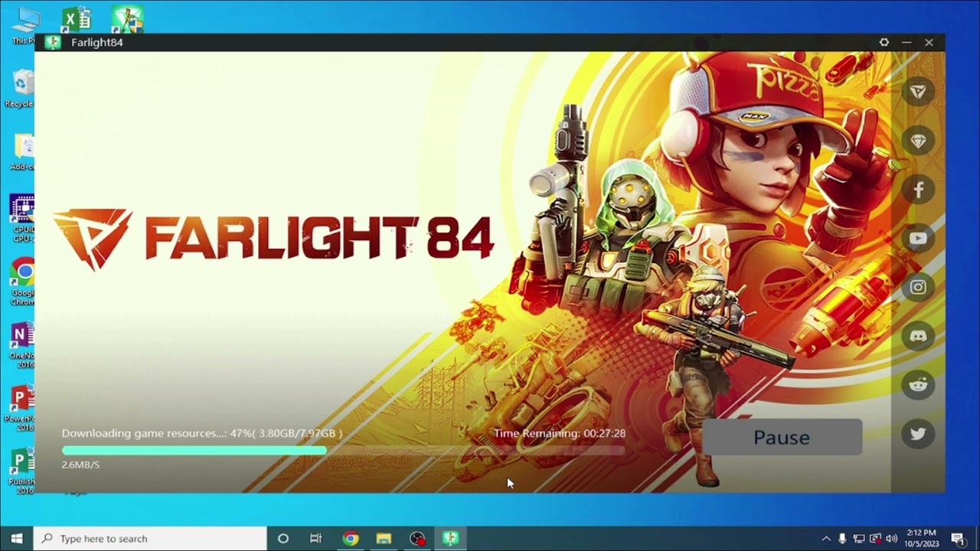Select the OneNote 2016 desktop shortcut
This screenshot has width=980, height=551.
coord(23,346)
